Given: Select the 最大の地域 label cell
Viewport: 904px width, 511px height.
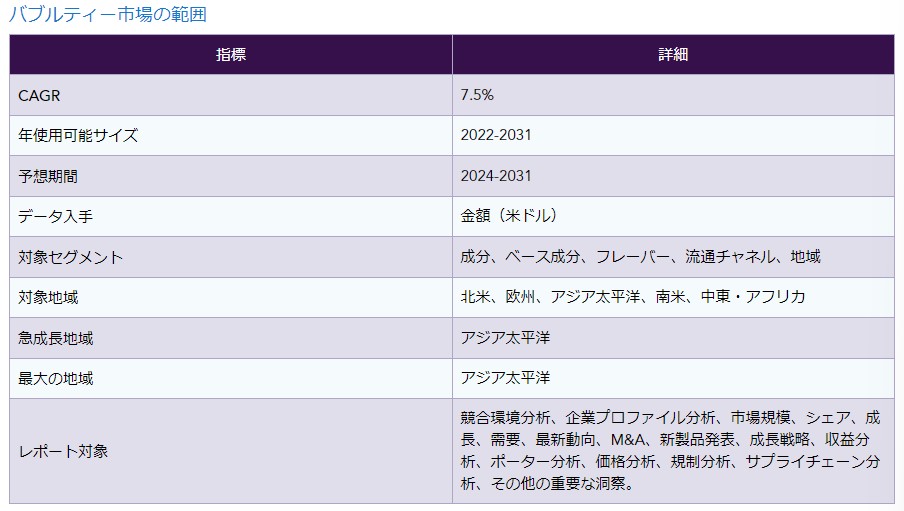Looking at the screenshot, I should click(x=56, y=378).
